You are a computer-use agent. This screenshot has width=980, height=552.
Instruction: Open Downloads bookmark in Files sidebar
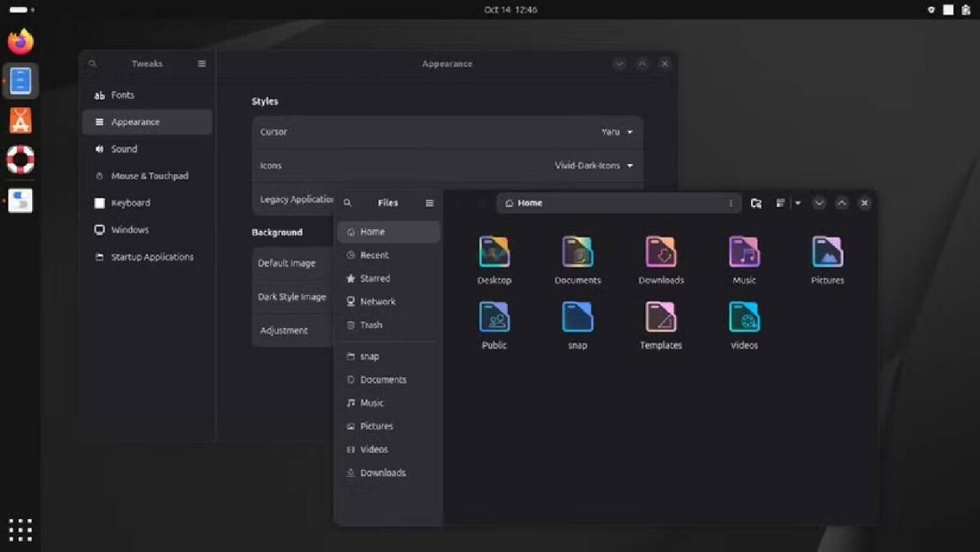389,473
